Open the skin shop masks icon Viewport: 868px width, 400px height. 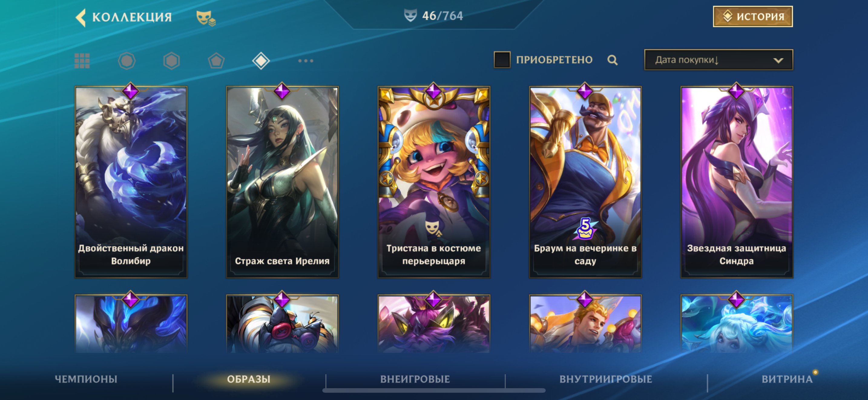point(206,18)
